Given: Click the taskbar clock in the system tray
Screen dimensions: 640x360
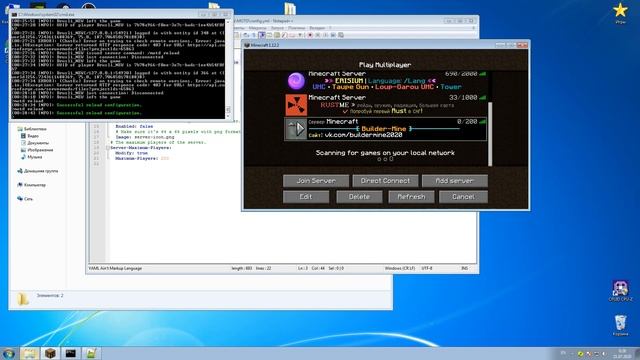Looking at the screenshot, I should point(622,353).
